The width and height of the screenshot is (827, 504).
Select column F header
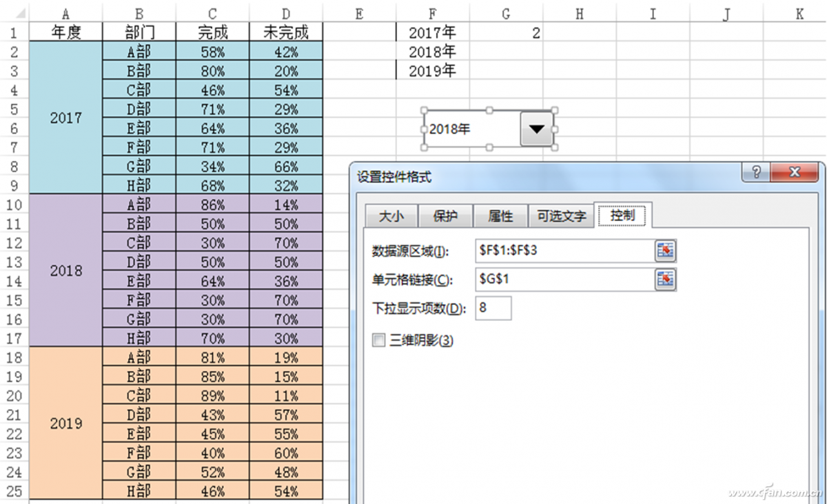click(x=432, y=14)
